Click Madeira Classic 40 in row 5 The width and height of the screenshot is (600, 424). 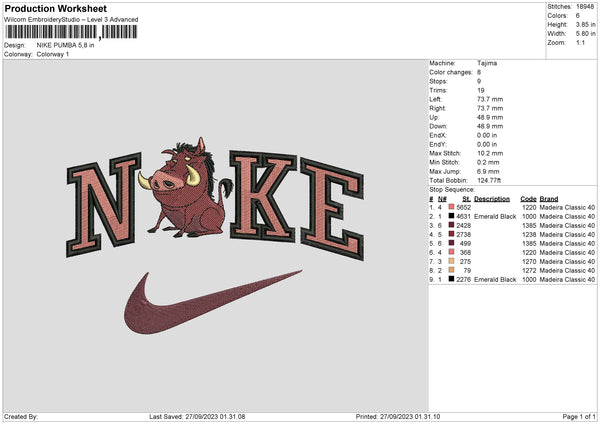click(x=567, y=243)
